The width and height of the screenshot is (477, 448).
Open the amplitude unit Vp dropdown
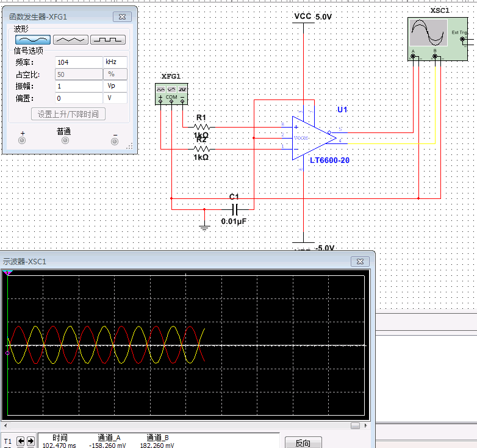pyautogui.click(x=115, y=86)
